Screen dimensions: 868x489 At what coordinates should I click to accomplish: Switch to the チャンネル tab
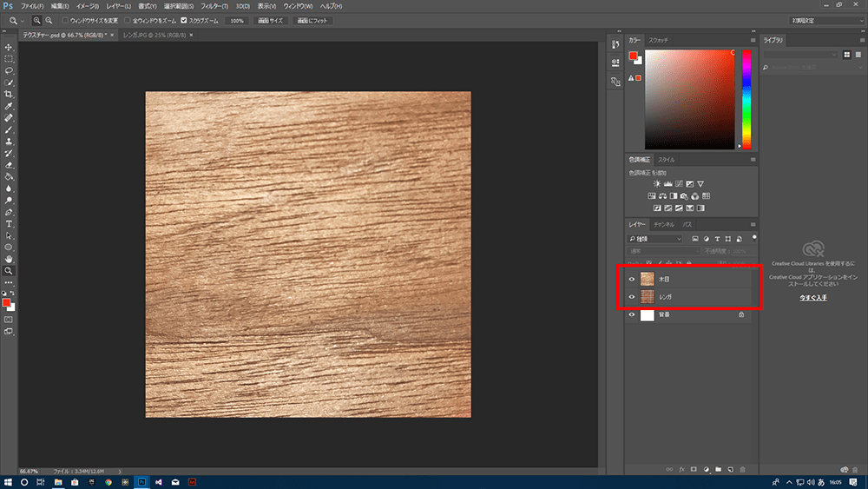664,225
